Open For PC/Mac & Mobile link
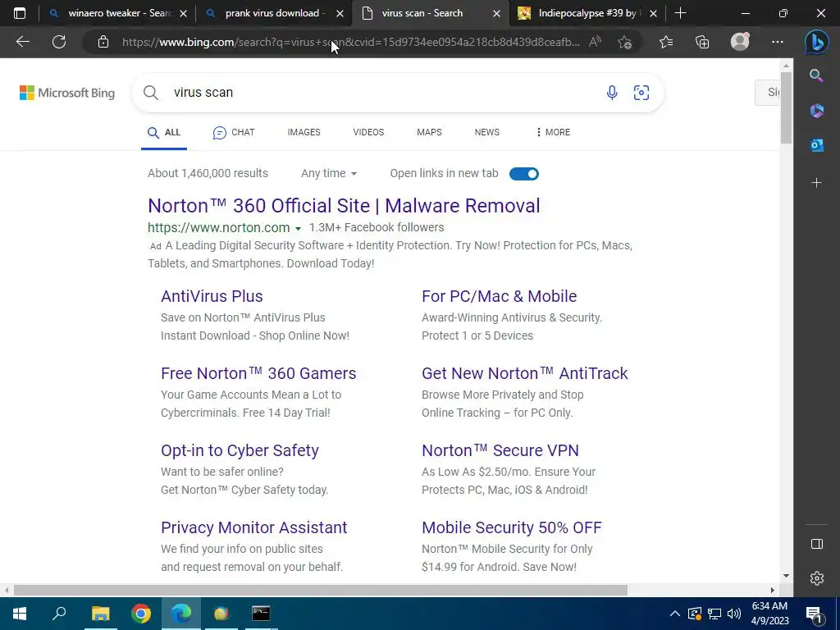Viewport: 840px width, 630px height. click(500, 296)
